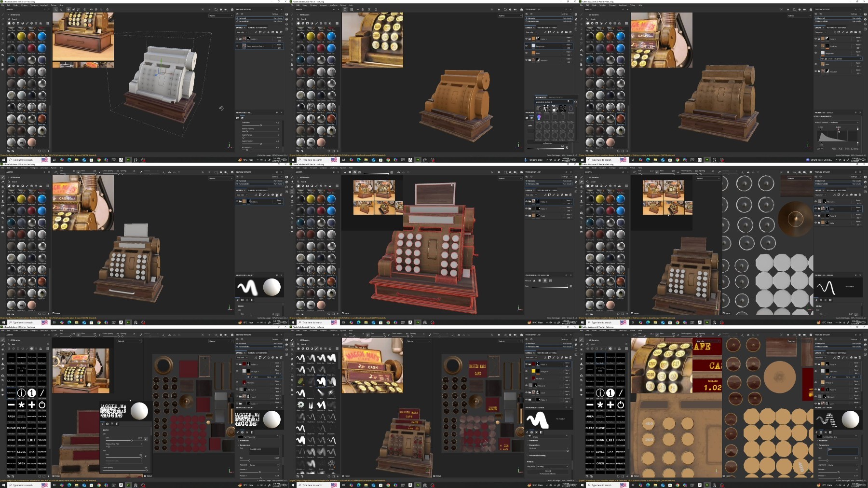
Task: Switch to Layers tab in center frame
Action: tap(529, 190)
